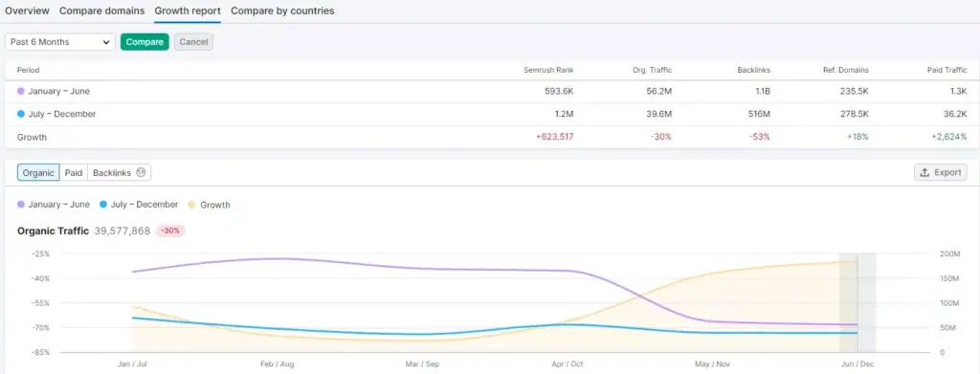Open the Past 6 Months dropdown

click(60, 42)
